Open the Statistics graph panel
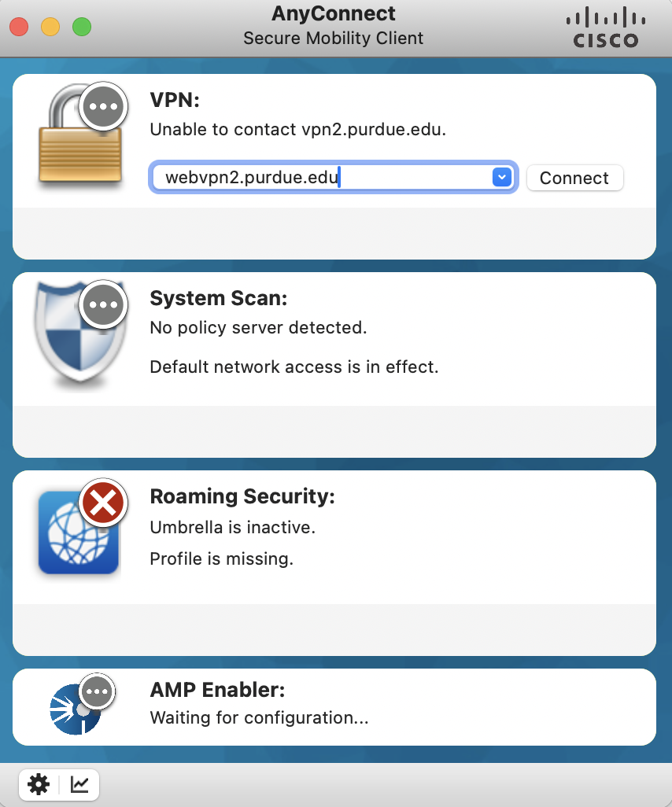Image resolution: width=672 pixels, height=807 pixels. tap(78, 784)
